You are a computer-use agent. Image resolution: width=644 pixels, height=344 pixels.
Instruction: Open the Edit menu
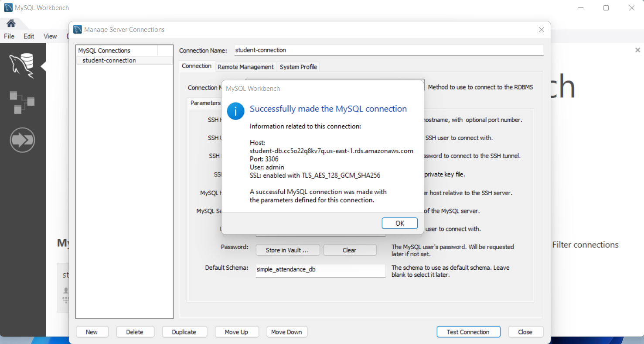point(29,36)
